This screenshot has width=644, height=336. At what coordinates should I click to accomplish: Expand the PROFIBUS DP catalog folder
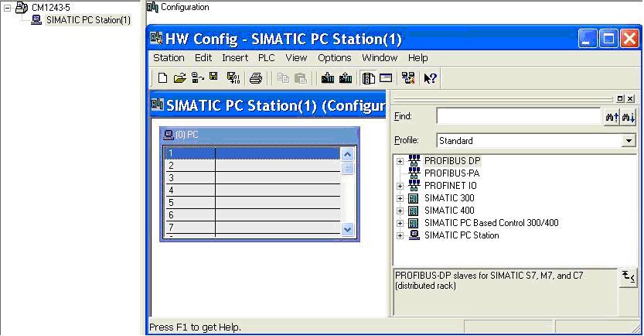coord(400,161)
